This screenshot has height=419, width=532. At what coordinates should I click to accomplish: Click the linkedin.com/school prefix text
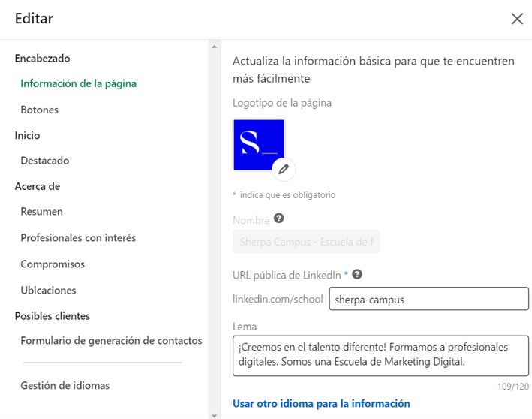[x=278, y=299]
